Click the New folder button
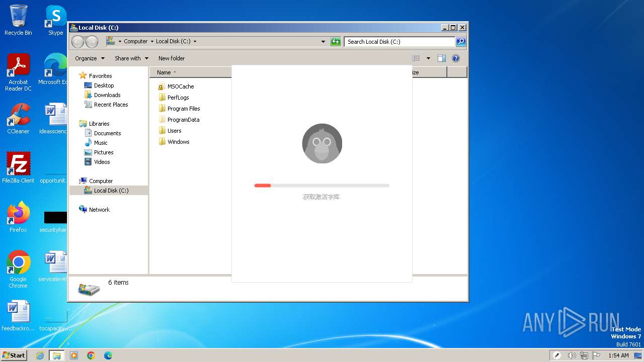The height and width of the screenshot is (362, 644). pyautogui.click(x=172, y=58)
